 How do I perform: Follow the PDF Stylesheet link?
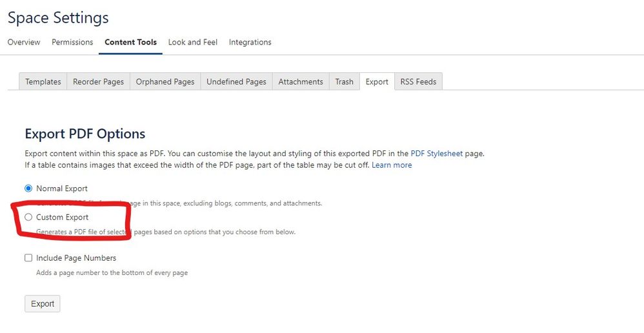point(437,154)
